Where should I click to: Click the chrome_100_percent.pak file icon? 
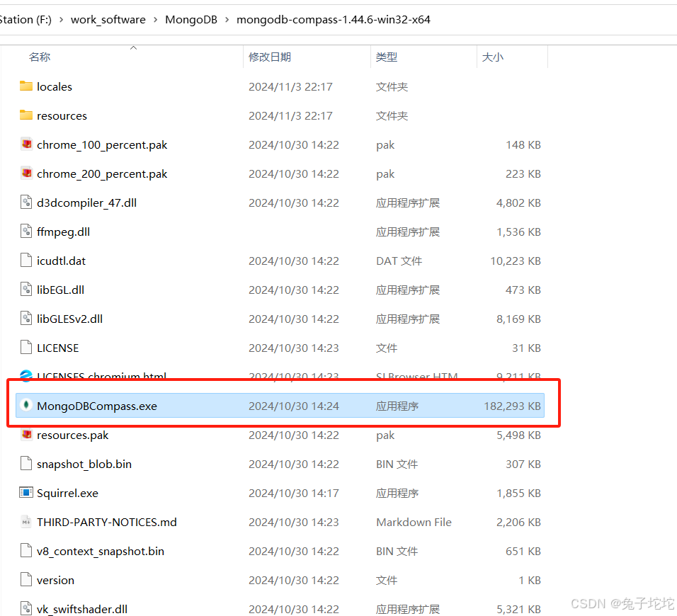[26, 144]
